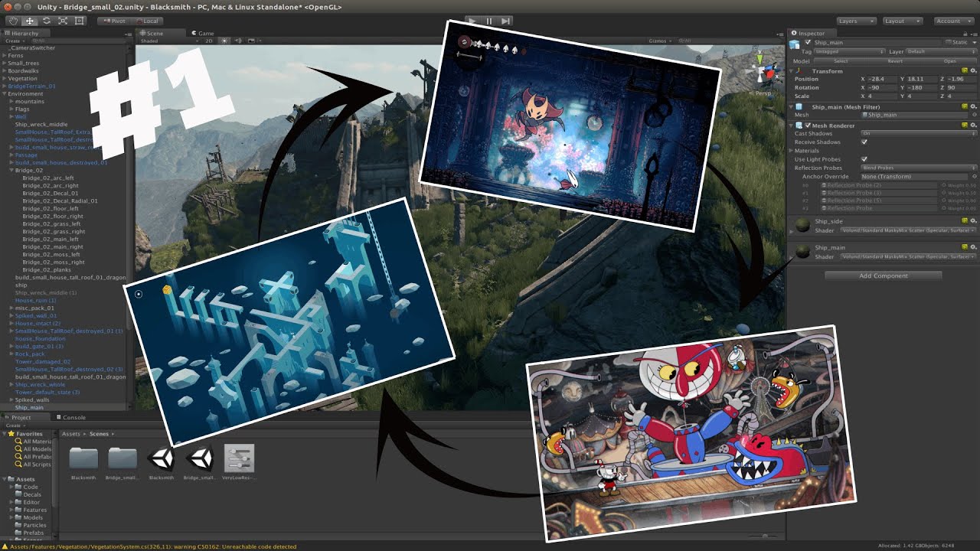Open the Transform component gear menu
This screenshot has height=551, width=980.
[973, 70]
